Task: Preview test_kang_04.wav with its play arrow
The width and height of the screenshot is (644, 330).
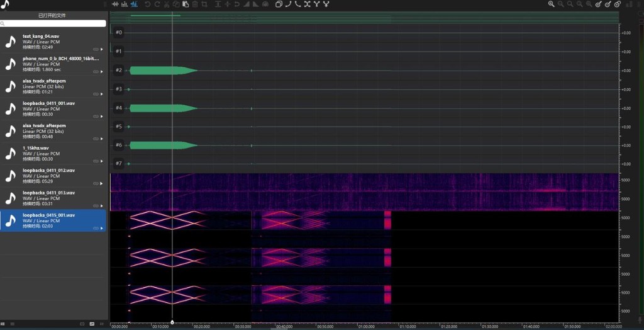Action: (x=102, y=49)
